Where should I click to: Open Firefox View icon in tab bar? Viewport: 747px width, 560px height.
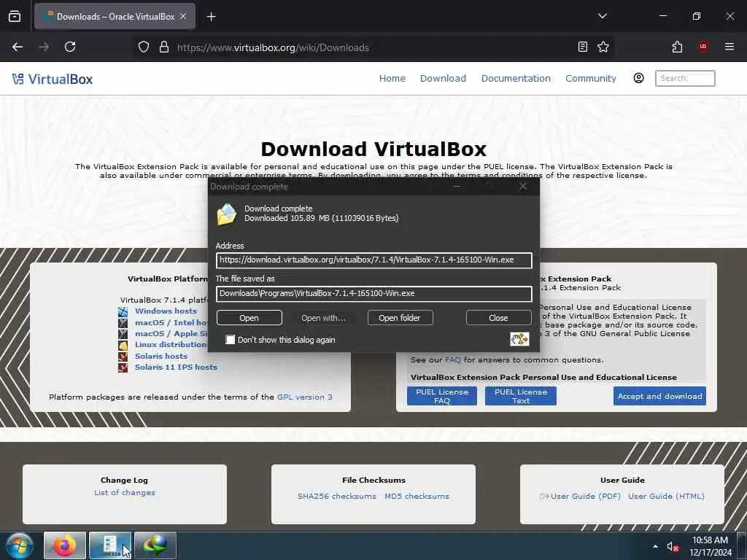tap(15, 17)
